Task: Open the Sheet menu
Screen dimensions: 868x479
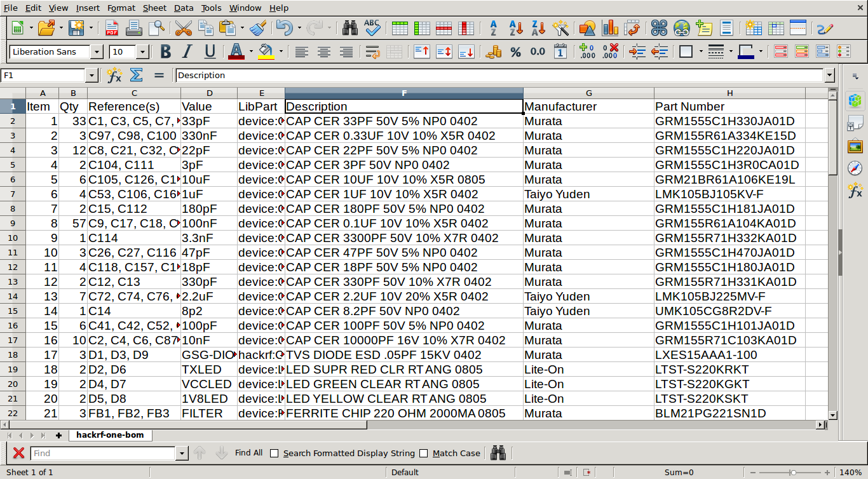Action: coord(154,8)
